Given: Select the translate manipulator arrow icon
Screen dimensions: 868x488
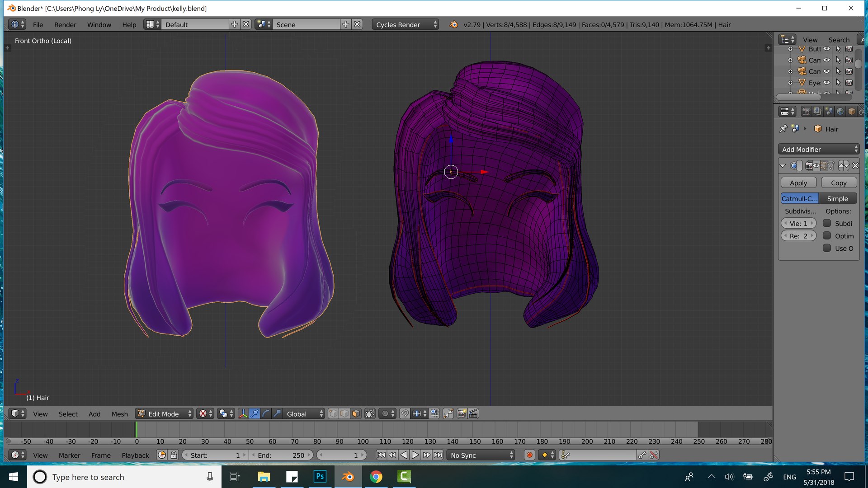Looking at the screenshot, I should point(255,414).
